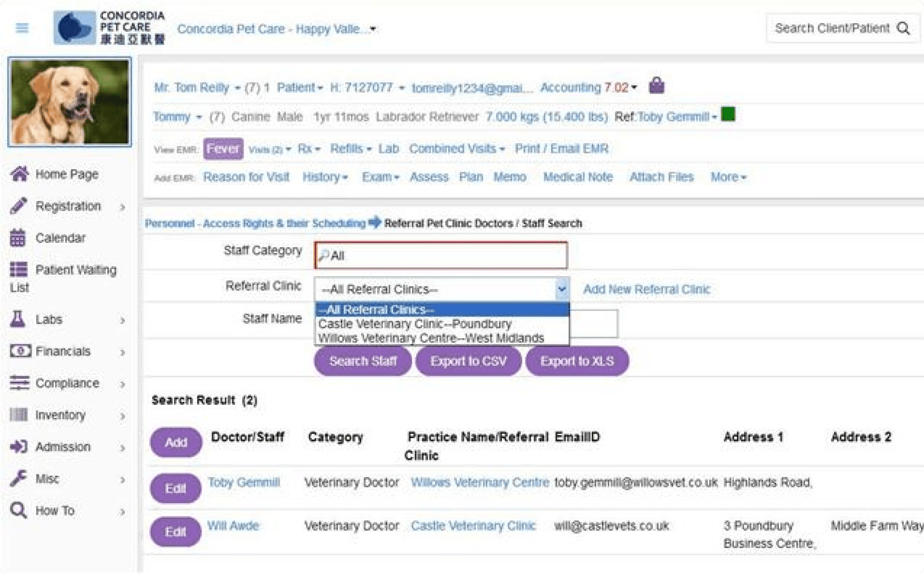924x574 pixels.
Task: Open the Referral Clinic dropdown arrow
Action: (562, 289)
